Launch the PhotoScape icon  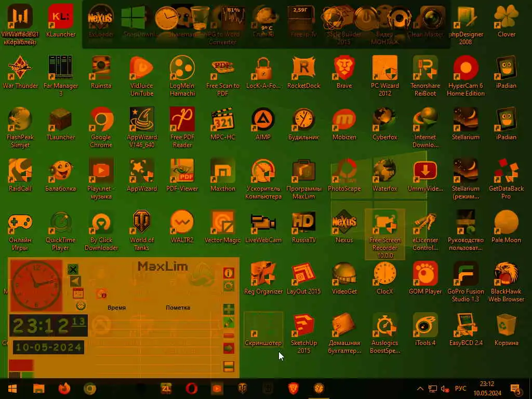(344, 175)
